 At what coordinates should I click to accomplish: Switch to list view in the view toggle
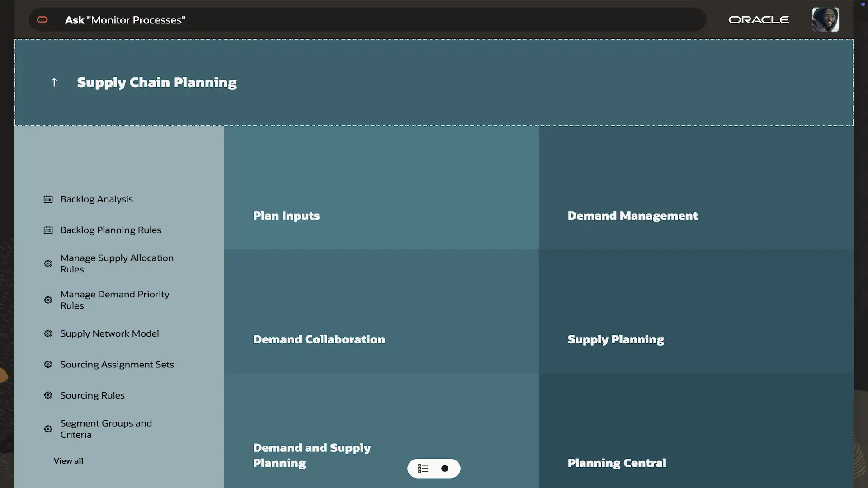[x=423, y=469]
